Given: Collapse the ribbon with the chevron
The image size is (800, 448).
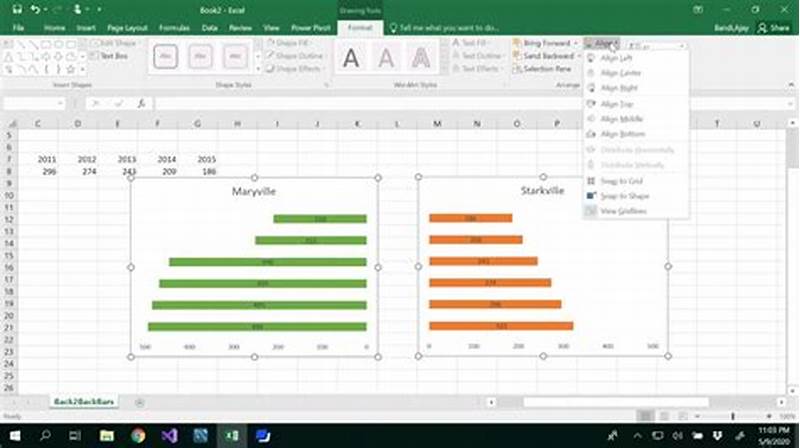Looking at the screenshot, I should 791,85.
